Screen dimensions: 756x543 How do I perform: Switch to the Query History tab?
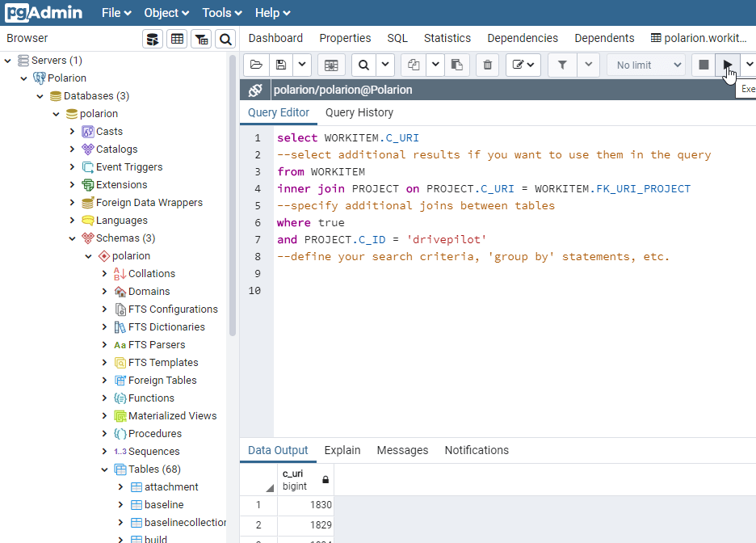click(359, 112)
